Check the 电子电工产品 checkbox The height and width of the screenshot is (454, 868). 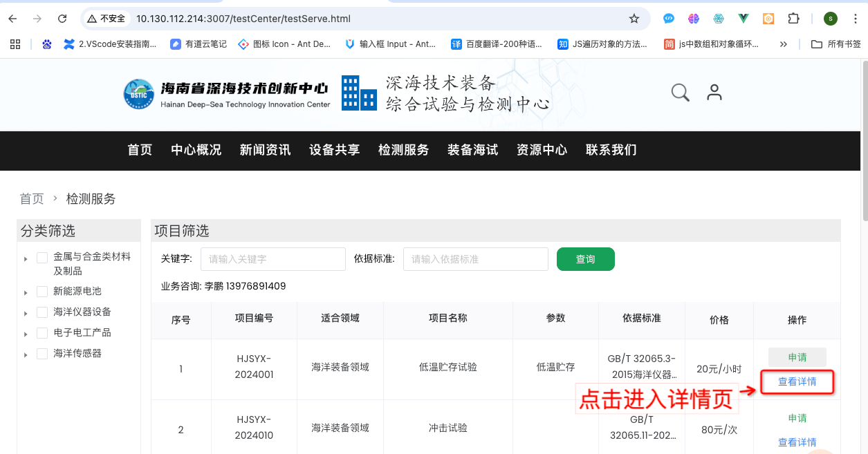42,333
